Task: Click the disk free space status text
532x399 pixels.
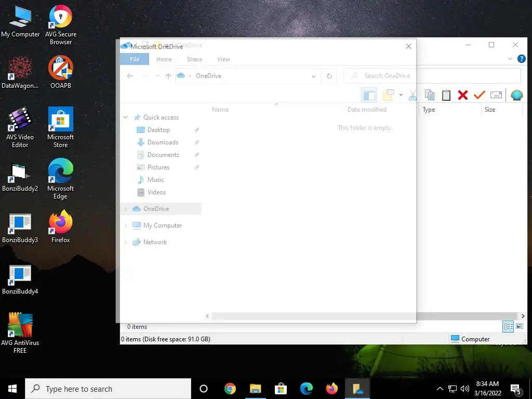Action: tap(166, 339)
